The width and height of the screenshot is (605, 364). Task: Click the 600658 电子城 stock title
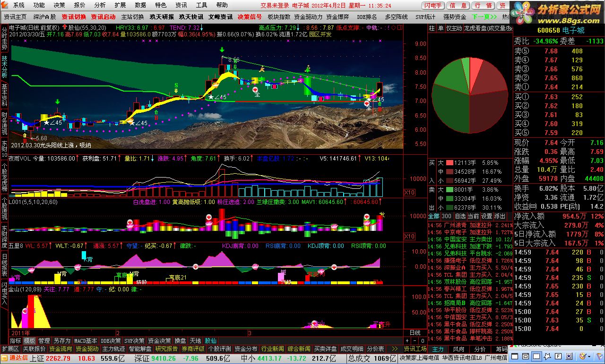561,30
